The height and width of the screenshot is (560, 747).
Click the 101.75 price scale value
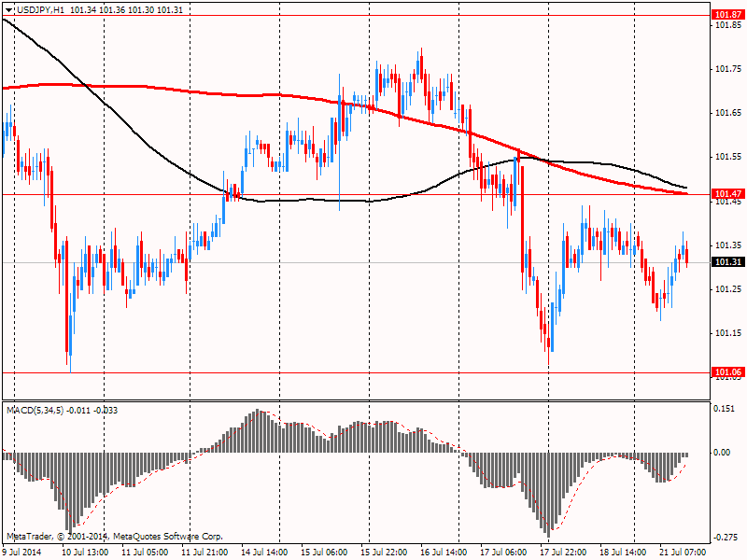728,69
